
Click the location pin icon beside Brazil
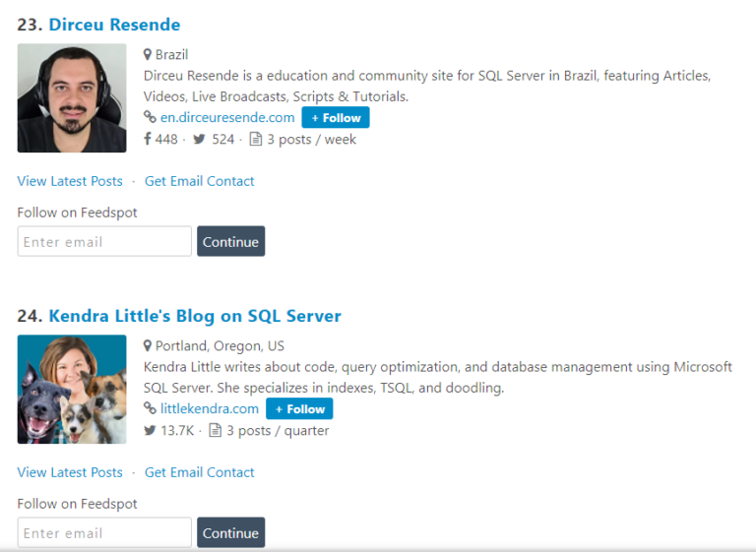(148, 55)
